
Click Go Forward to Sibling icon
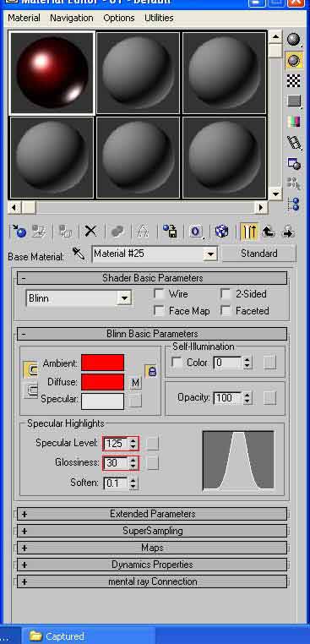coord(288,232)
